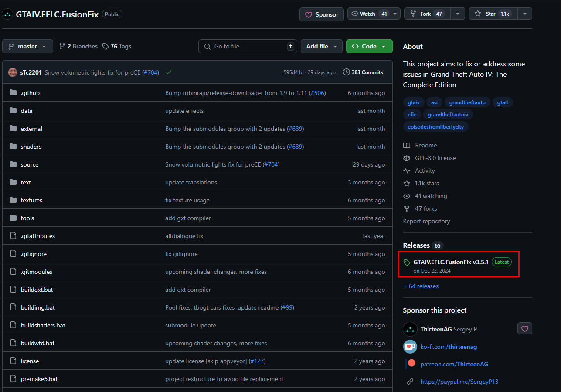Open pull request #704 in latest commit message
Viewport: 561px width, 392px height.
point(151,72)
